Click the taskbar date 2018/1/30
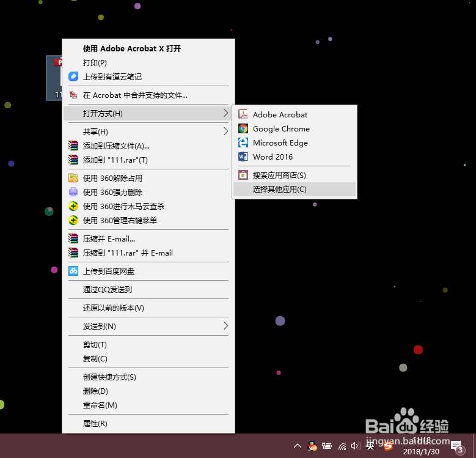The image size is (476, 458). pyautogui.click(x=421, y=451)
